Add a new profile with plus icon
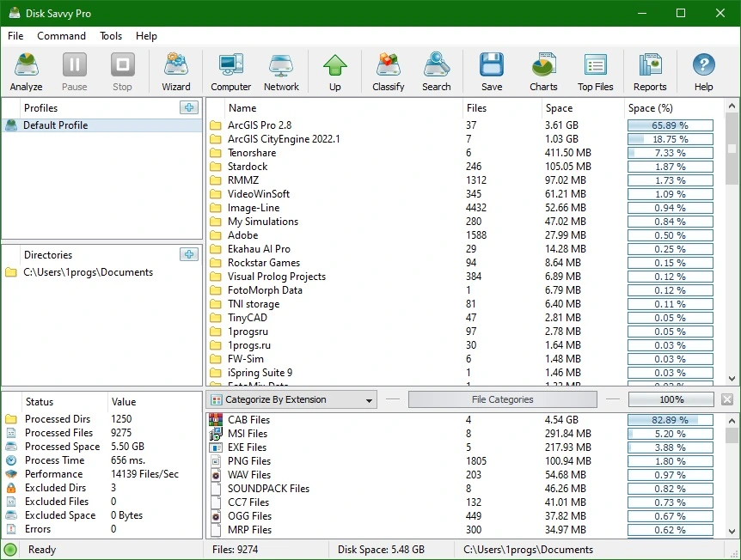 189,107
